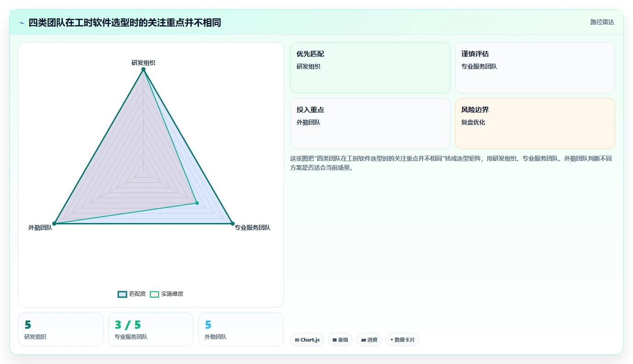
Task: Click the 研发组织 radar axis label
Action: tap(143, 63)
